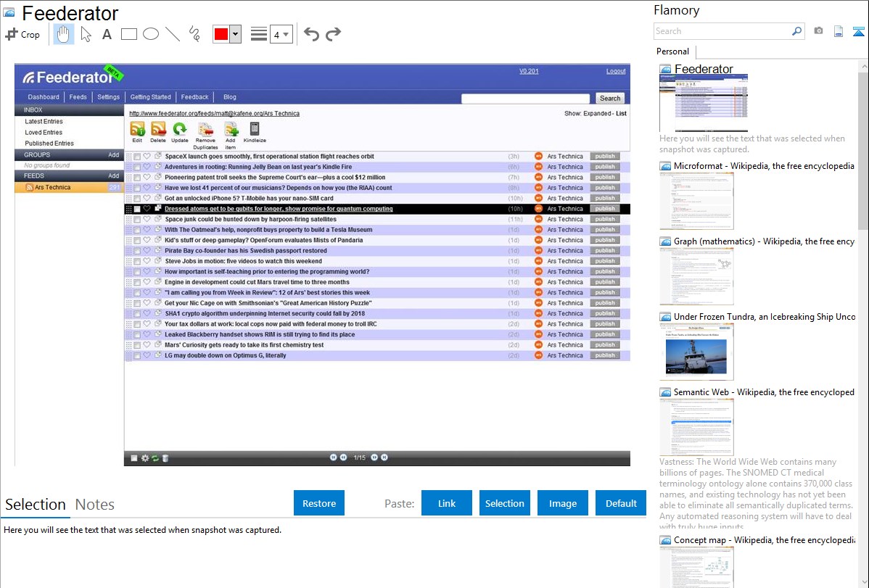Screen dimensions: 869x588
Task: Select the Crop tool
Action: [x=22, y=34]
